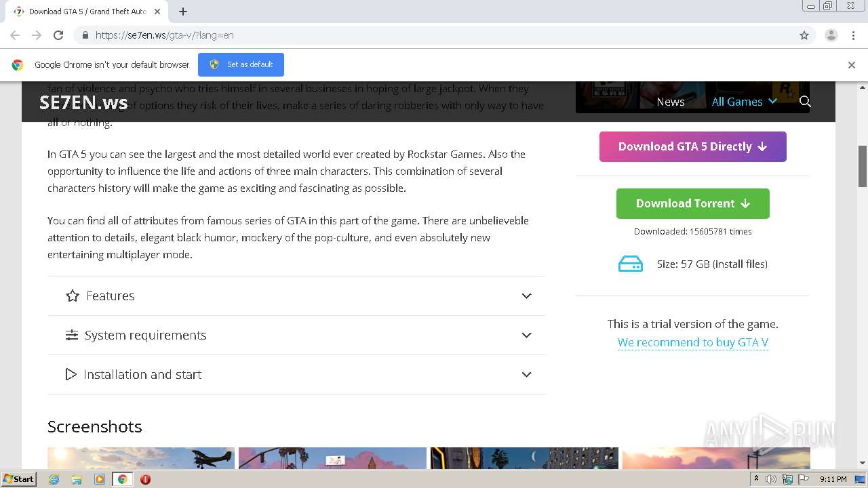Click the action center flag icon
This screenshot has height=488, width=868.
pos(803,479)
